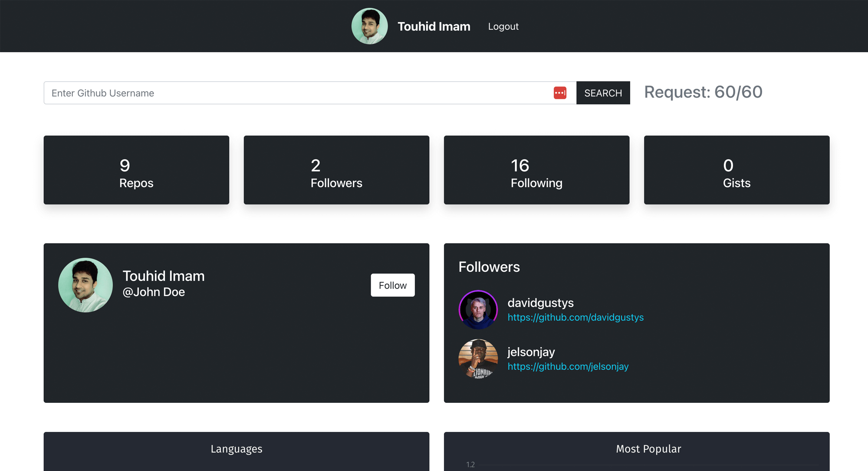Select the 2 Followers stat card
The width and height of the screenshot is (868, 471).
coord(336,170)
